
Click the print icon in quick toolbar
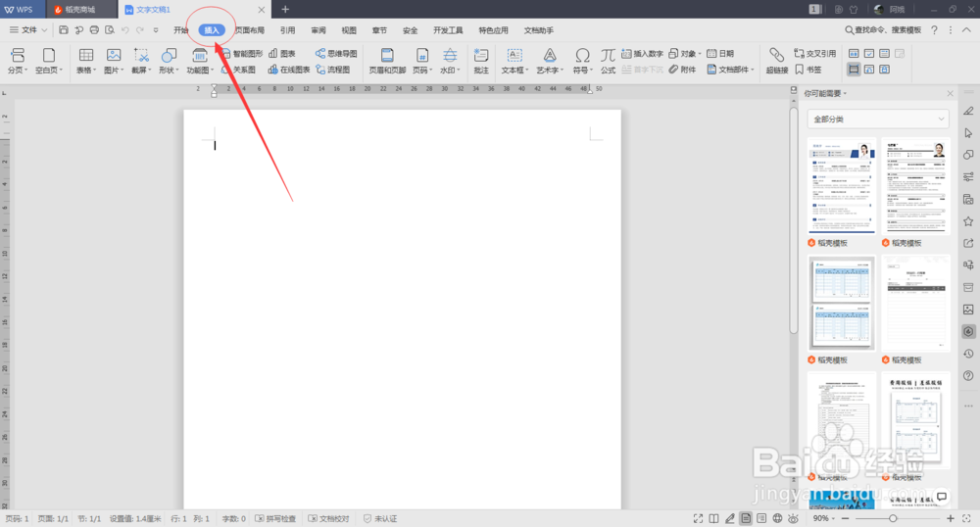(94, 30)
